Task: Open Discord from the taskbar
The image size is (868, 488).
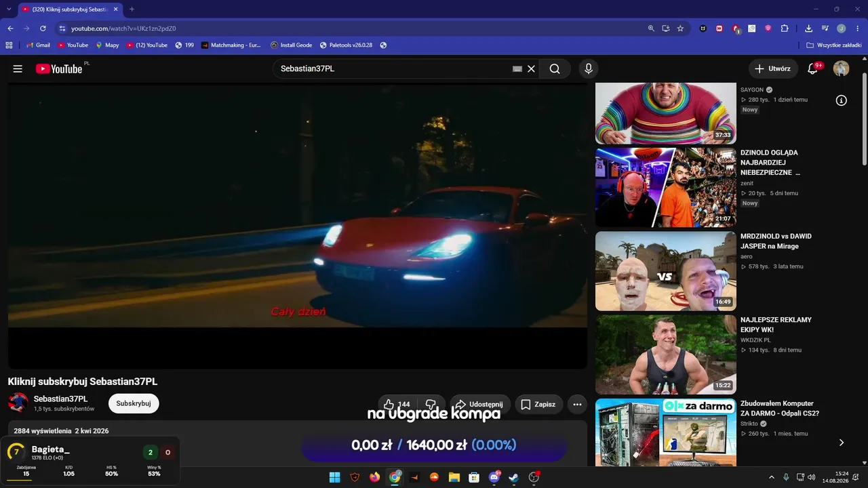Action: coord(494,477)
